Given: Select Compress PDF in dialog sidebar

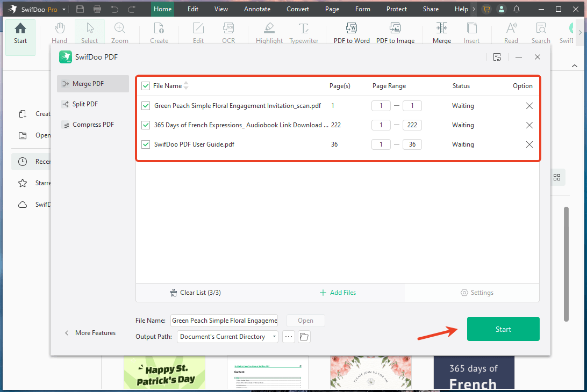Looking at the screenshot, I should (x=93, y=125).
